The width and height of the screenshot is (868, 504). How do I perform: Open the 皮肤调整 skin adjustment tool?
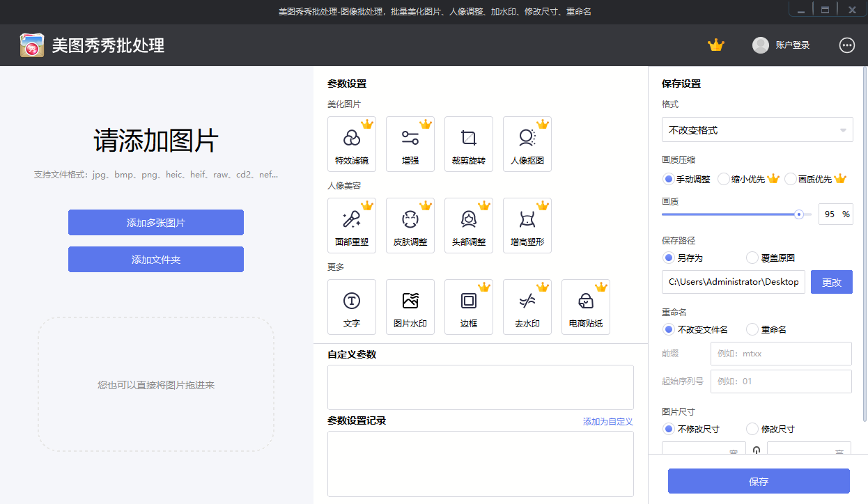coord(410,226)
